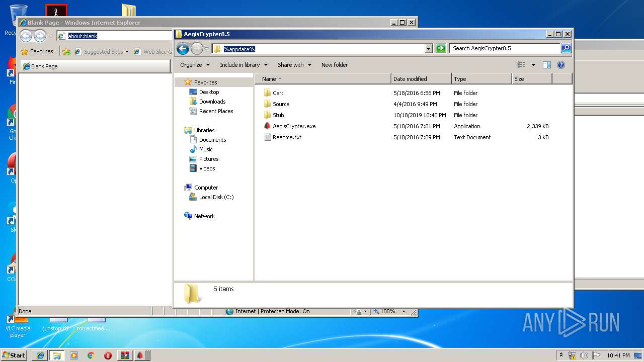Launch Internet Explorer from taskbar
The height and width of the screenshot is (362, 644).
(40, 355)
